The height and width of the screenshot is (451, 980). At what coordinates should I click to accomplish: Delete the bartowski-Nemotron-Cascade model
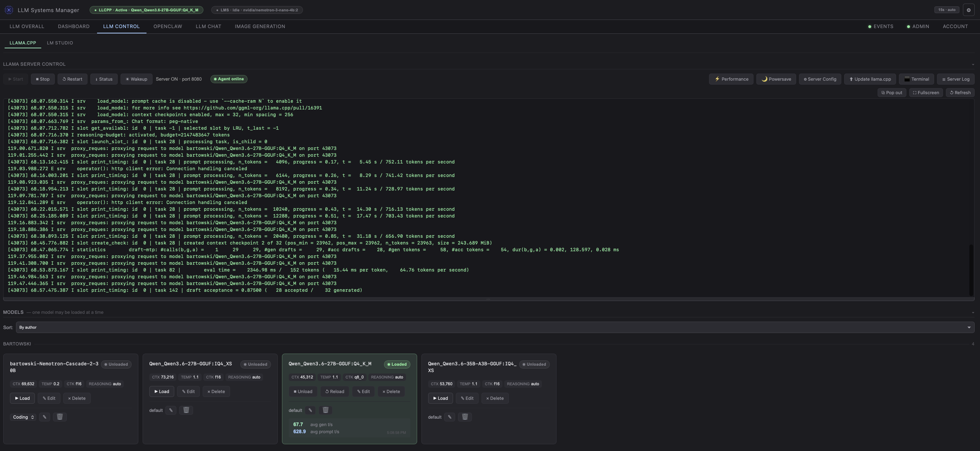tap(77, 398)
